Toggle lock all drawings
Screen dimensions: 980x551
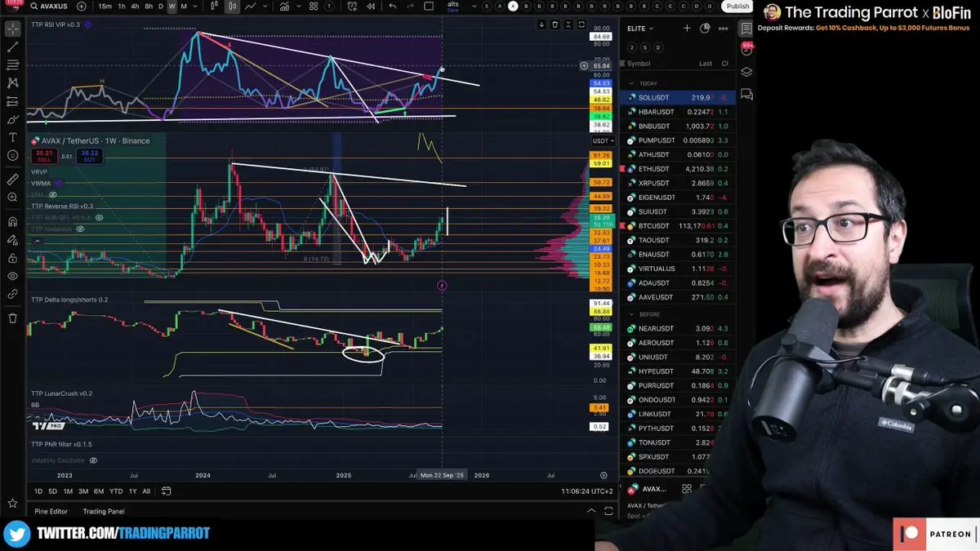click(x=13, y=257)
